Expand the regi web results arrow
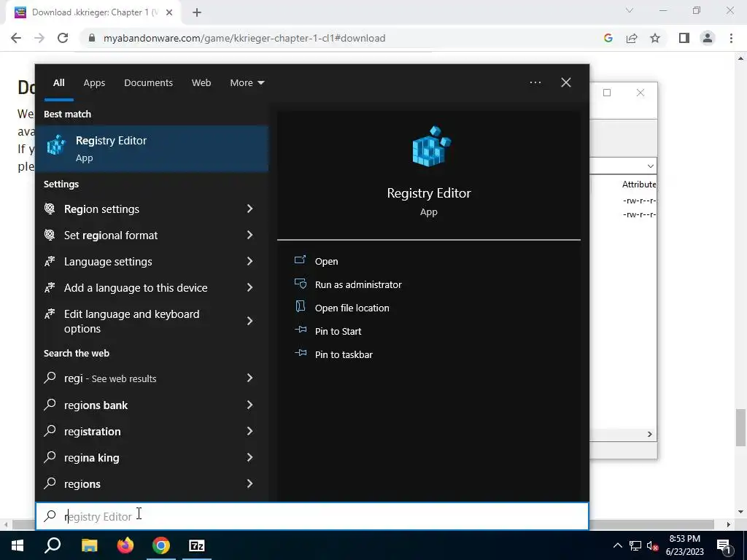The height and width of the screenshot is (560, 747). 249,378
